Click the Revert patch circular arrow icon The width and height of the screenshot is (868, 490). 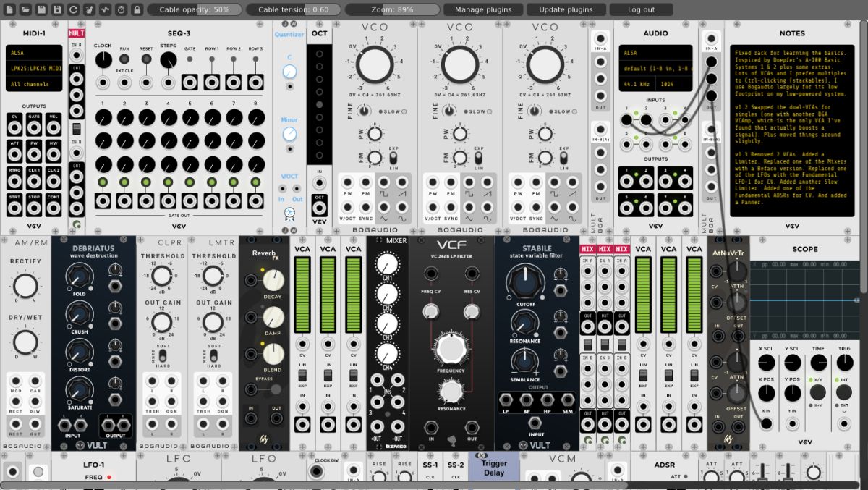(73, 9)
